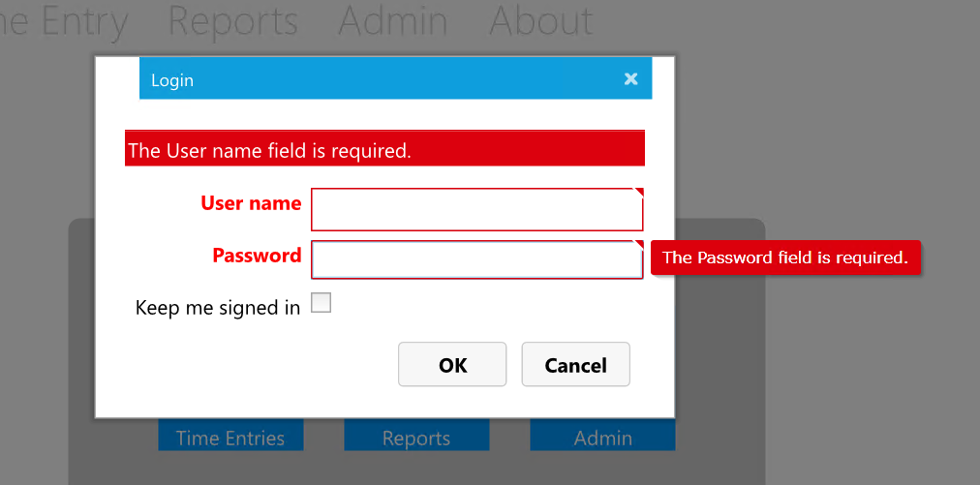
Task: Submit the login with the OK button
Action: point(452,364)
